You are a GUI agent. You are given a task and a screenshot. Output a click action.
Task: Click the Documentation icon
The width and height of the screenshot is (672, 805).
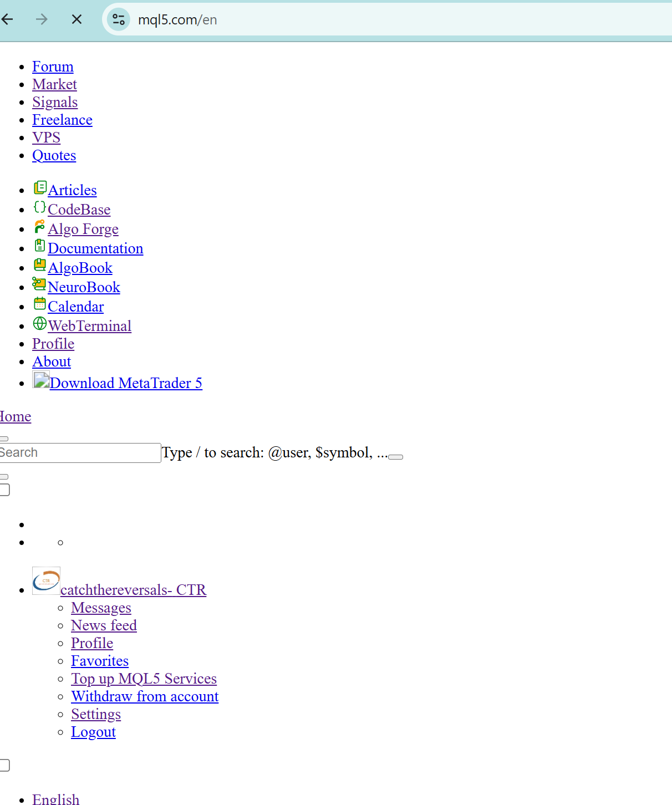pyautogui.click(x=40, y=246)
